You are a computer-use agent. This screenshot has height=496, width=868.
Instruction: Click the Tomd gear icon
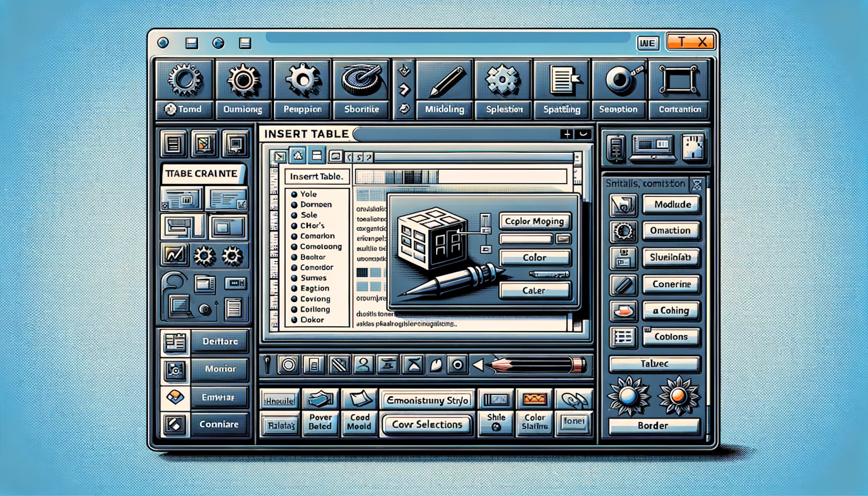coord(184,79)
